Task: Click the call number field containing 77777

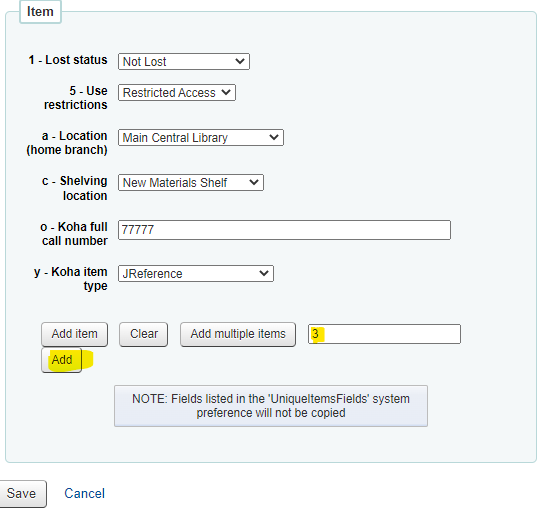Action: (x=284, y=230)
